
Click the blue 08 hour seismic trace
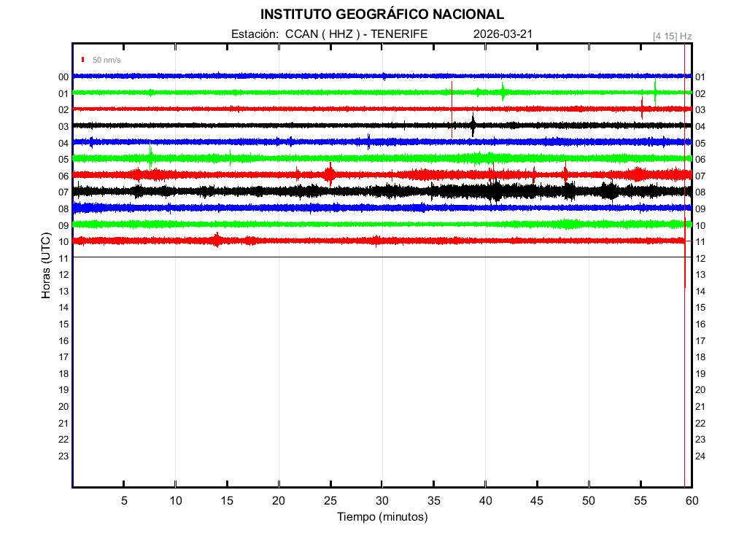(292, 208)
